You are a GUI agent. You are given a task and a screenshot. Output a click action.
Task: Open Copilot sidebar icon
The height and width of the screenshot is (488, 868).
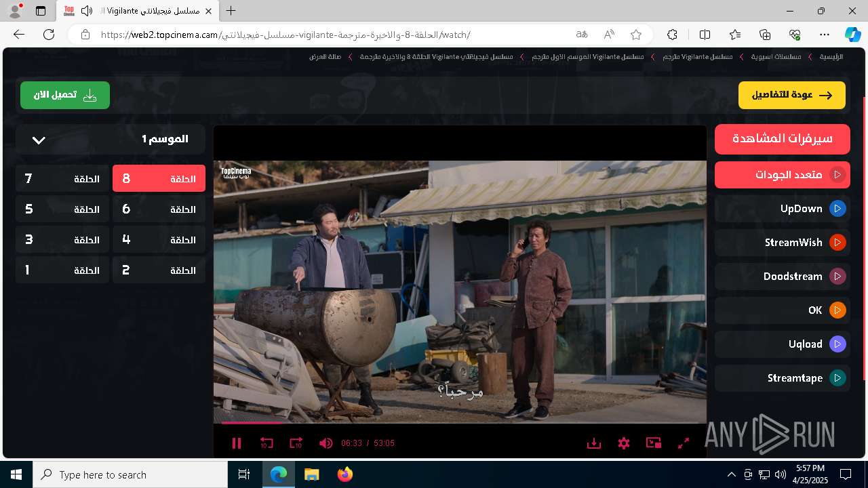[853, 35]
